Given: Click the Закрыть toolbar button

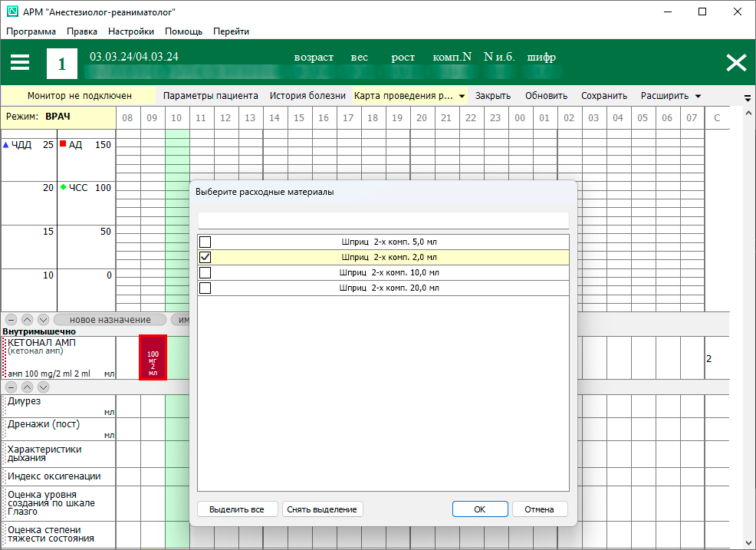Looking at the screenshot, I should [493, 96].
